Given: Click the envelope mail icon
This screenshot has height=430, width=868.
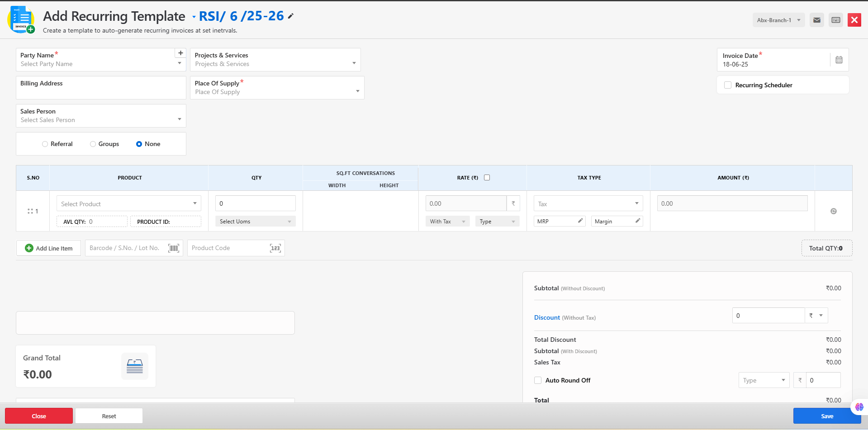Looking at the screenshot, I should [816, 20].
